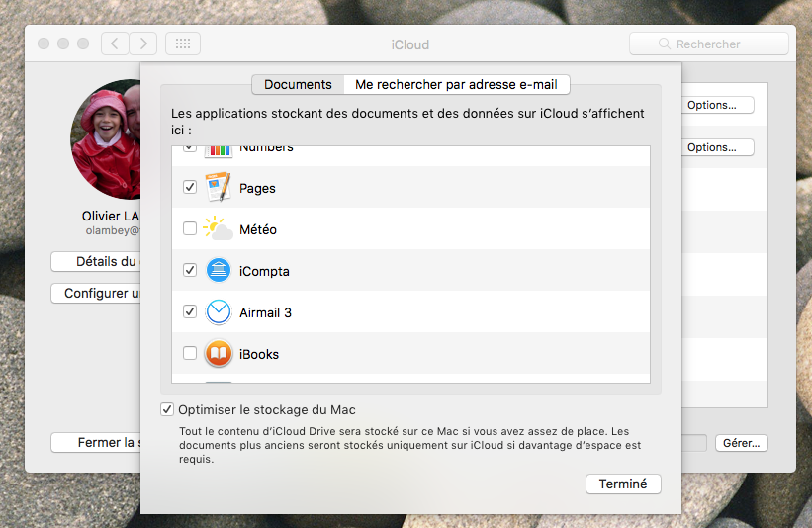Uncheck the iCompta checkbox

click(x=190, y=270)
